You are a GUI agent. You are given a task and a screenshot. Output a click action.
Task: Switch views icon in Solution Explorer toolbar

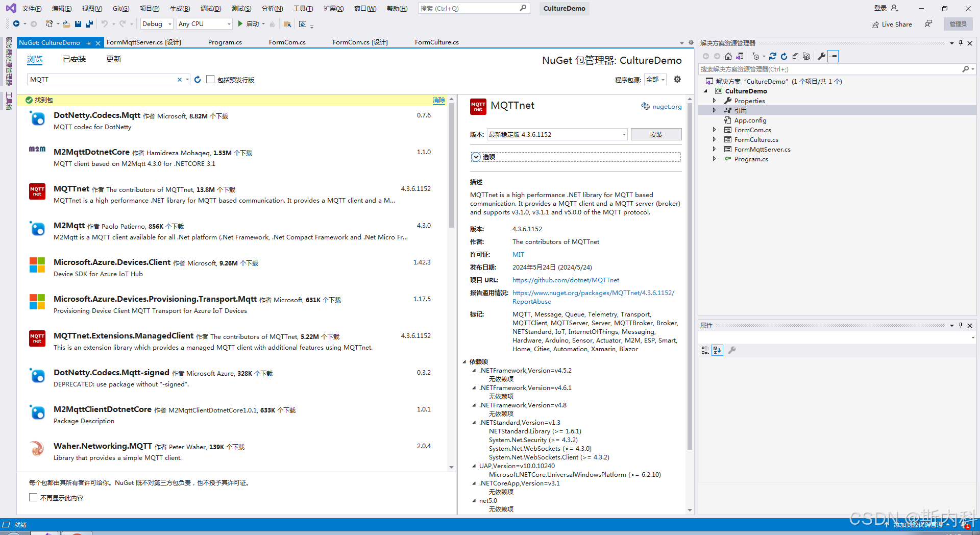(x=740, y=56)
